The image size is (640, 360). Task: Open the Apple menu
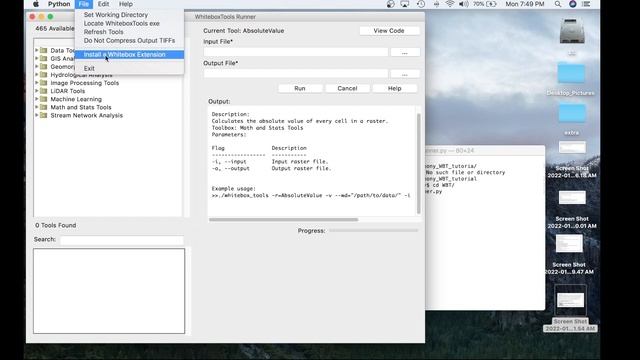pyautogui.click(x=36, y=4)
